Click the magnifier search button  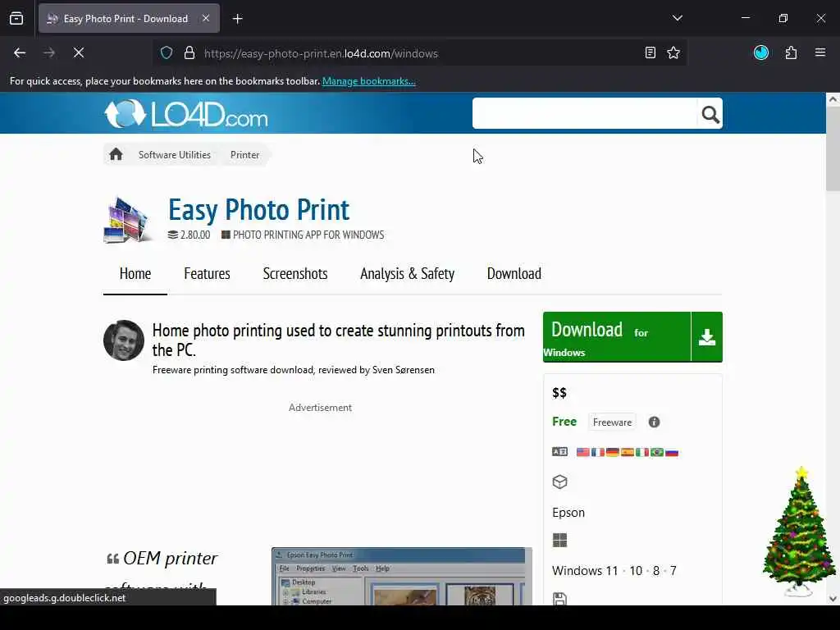(x=710, y=113)
